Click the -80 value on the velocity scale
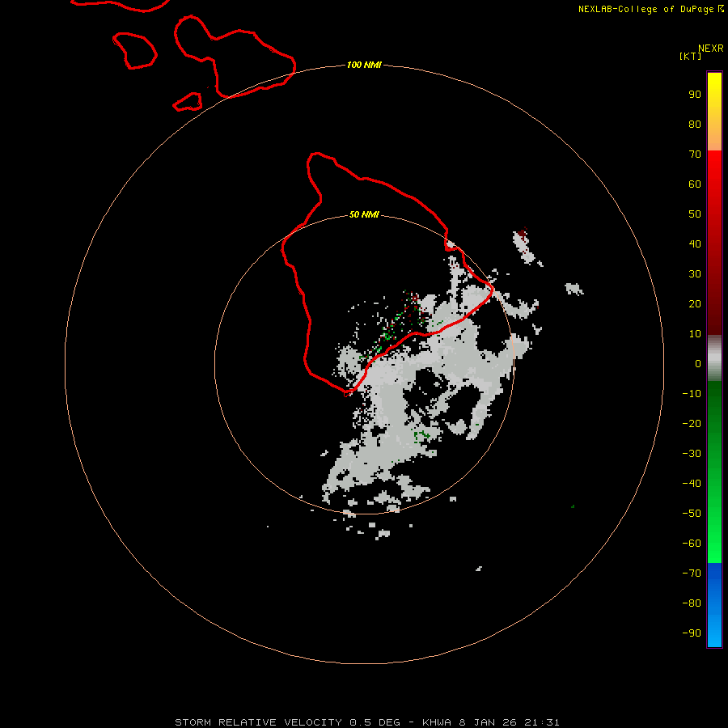The height and width of the screenshot is (728, 728). (692, 603)
